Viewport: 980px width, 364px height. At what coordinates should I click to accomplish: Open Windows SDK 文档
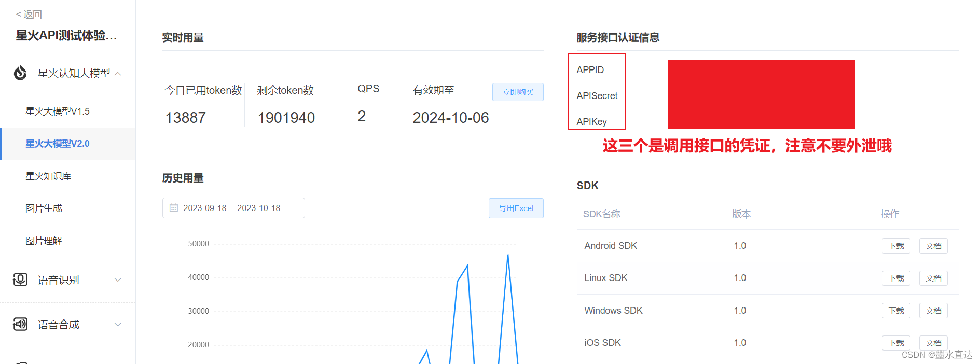coord(933,311)
